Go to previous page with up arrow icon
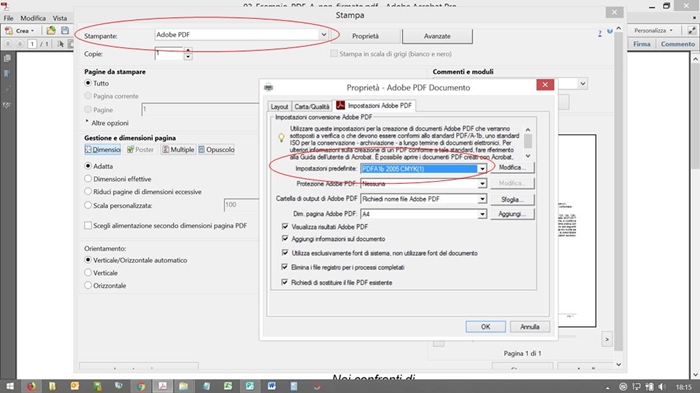 8,44
